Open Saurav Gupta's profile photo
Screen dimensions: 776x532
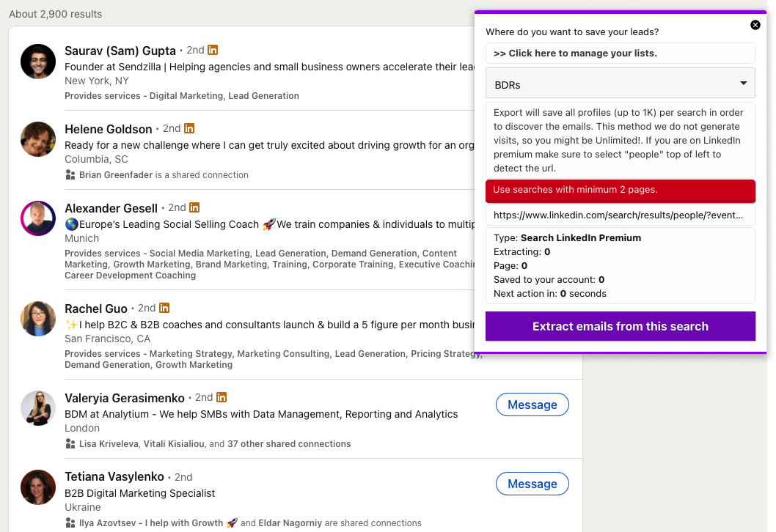(x=38, y=62)
